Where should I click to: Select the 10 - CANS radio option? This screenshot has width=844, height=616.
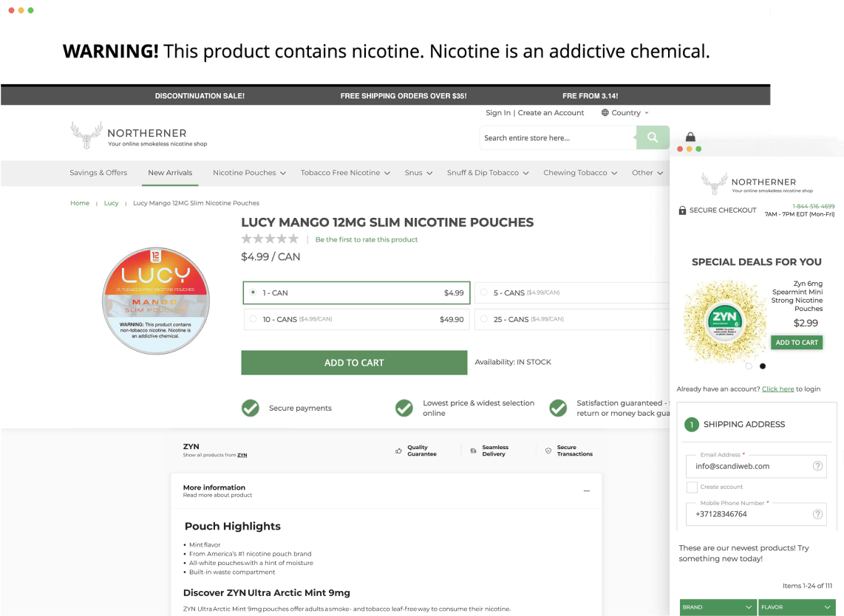pos(253,318)
